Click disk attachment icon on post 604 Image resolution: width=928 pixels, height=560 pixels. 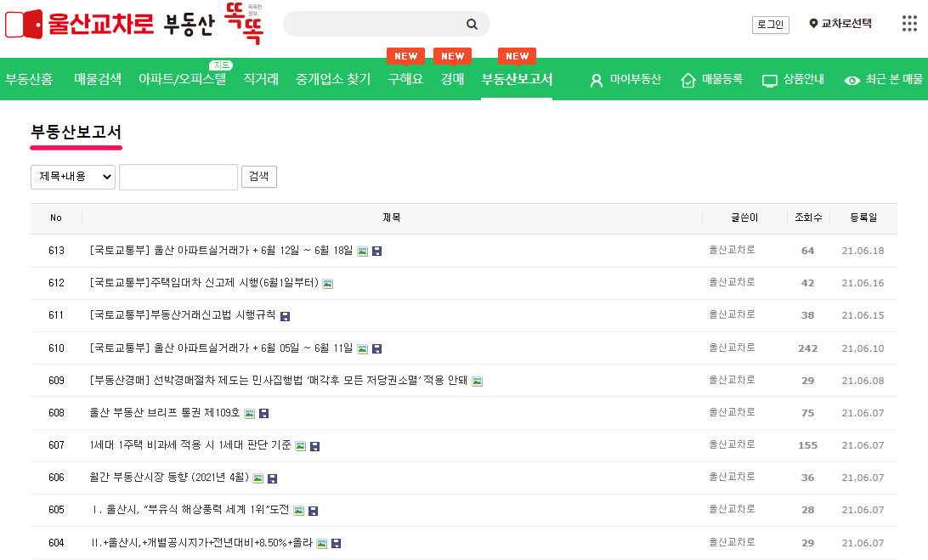[x=336, y=543]
